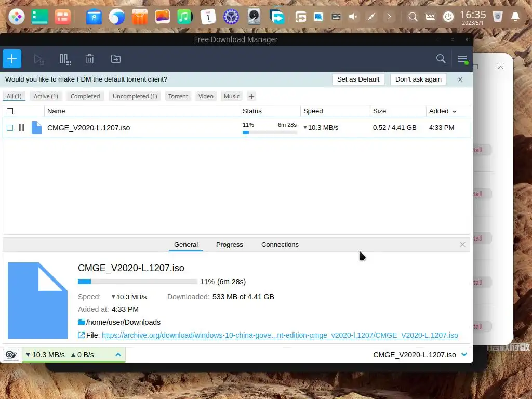The width and height of the screenshot is (532, 399).
Task: Select the Active (1) filter tab
Action: 46,96
